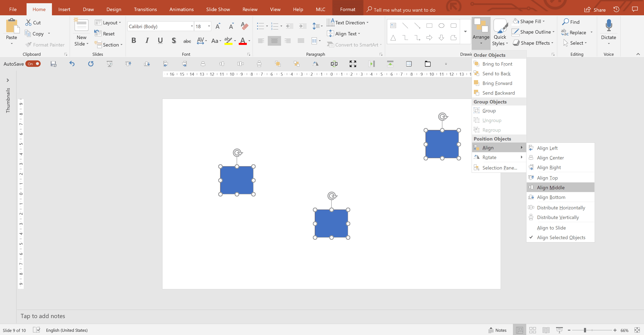Apply the yellow Text Highlight Color
The height and width of the screenshot is (335, 644).
[228, 41]
